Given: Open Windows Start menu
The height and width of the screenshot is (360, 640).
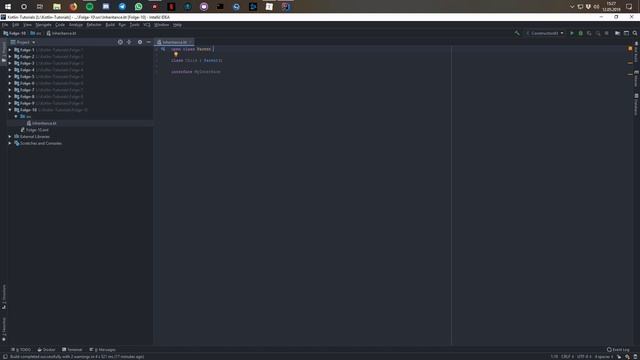Looking at the screenshot, I should pos(8,7).
